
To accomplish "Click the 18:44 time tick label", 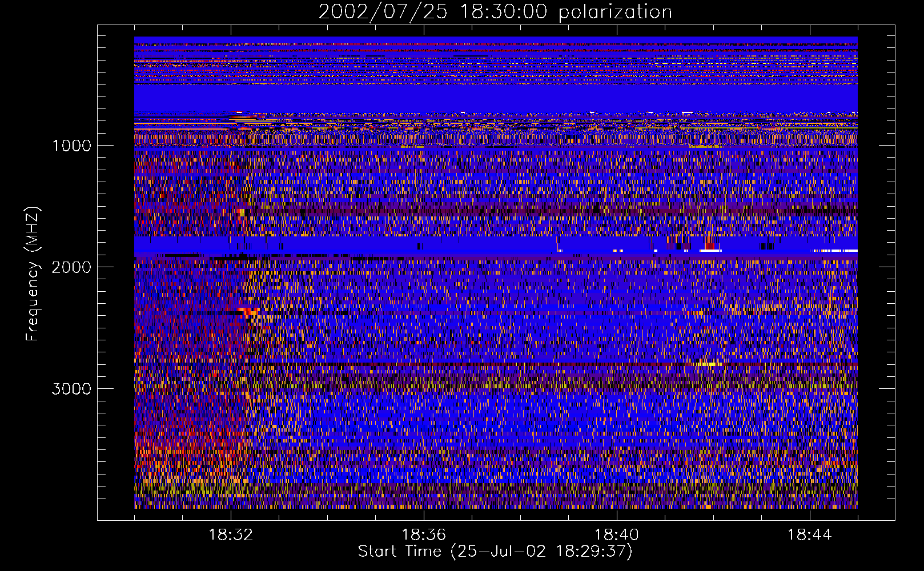I will pos(810,535).
